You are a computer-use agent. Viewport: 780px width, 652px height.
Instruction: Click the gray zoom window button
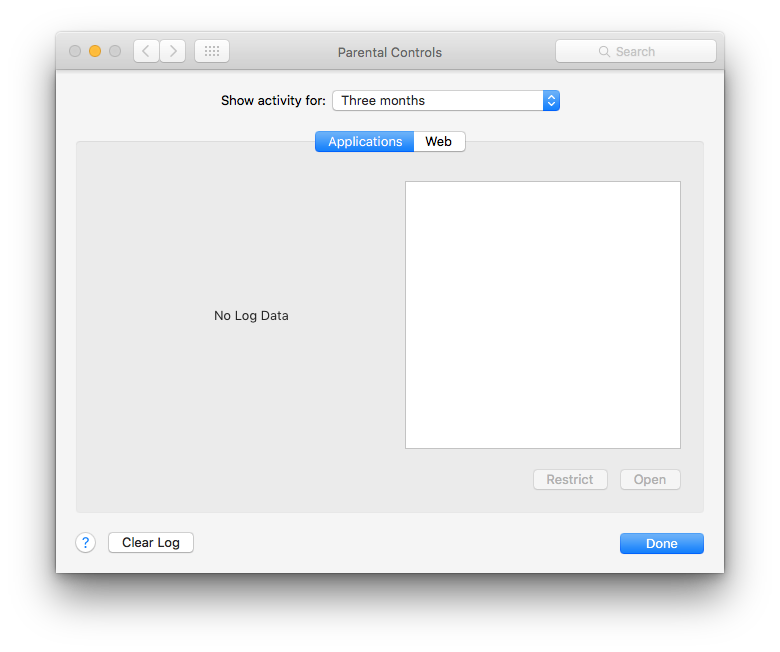click(115, 51)
